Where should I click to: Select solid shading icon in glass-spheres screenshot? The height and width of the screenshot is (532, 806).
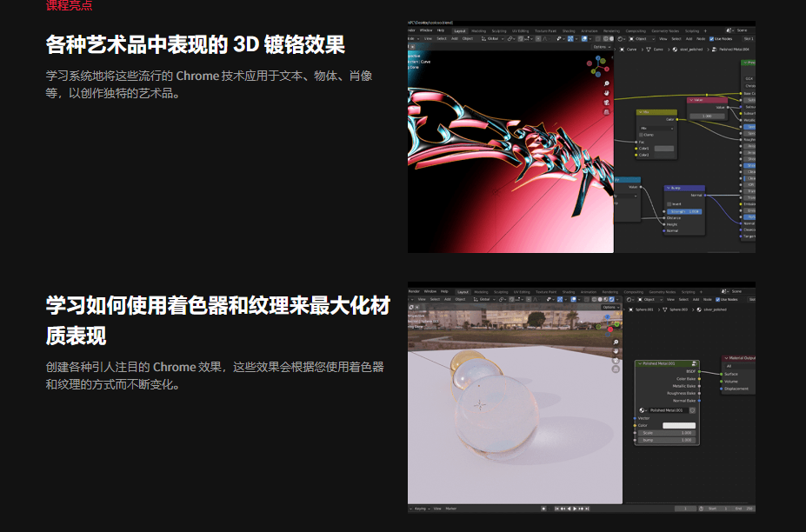click(600, 299)
